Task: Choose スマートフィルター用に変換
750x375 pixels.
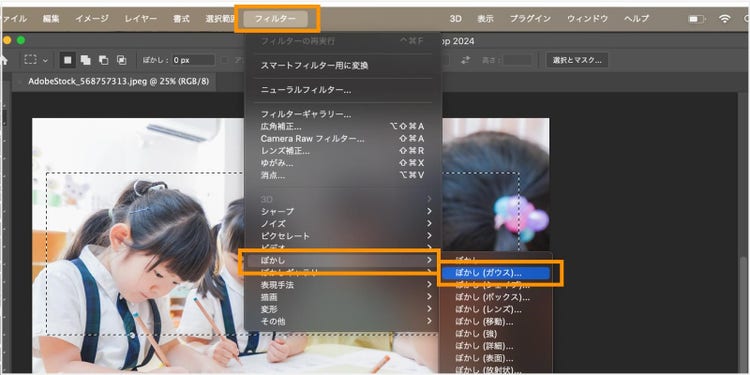Action: pyautogui.click(x=342, y=66)
